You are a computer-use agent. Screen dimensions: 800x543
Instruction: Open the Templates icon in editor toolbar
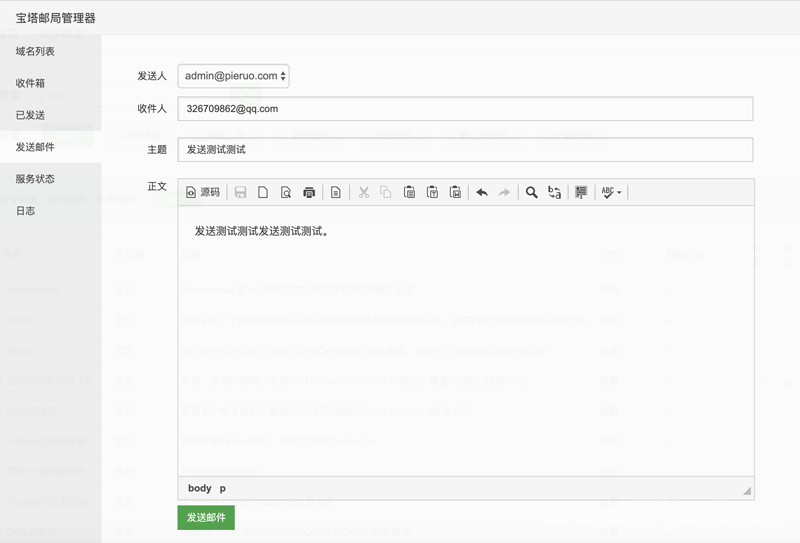(x=336, y=192)
